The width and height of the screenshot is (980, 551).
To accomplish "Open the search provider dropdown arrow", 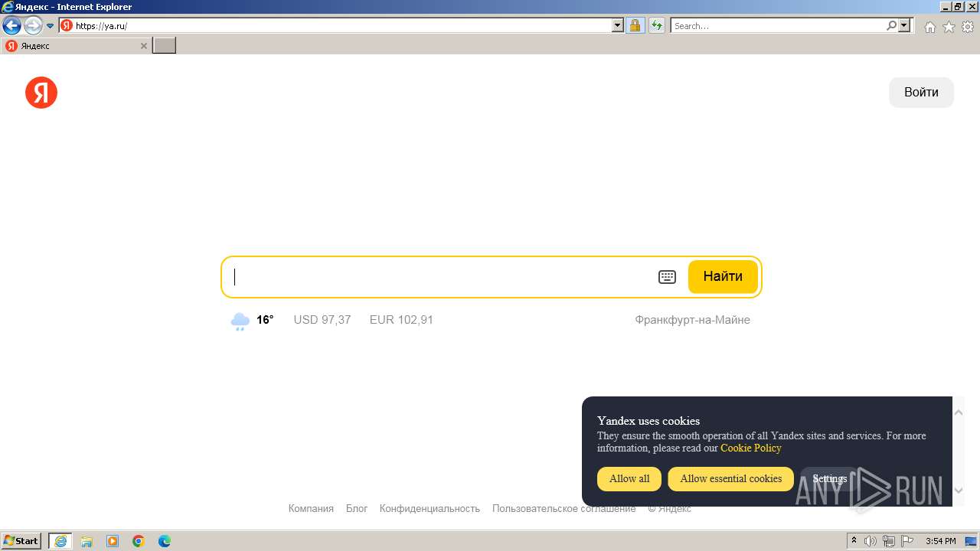I will (905, 26).
